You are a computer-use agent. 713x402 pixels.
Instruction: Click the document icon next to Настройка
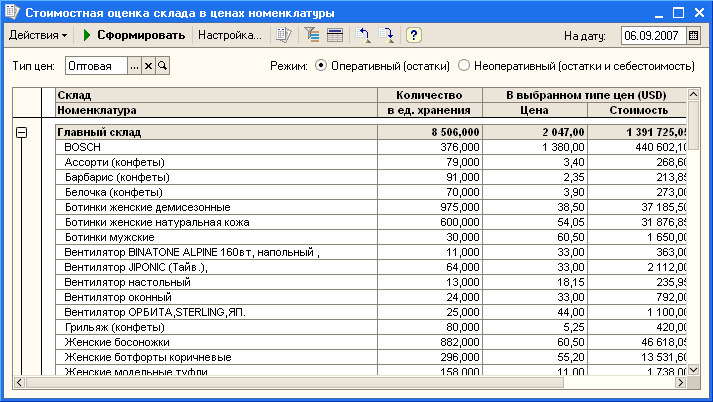pyautogui.click(x=284, y=35)
